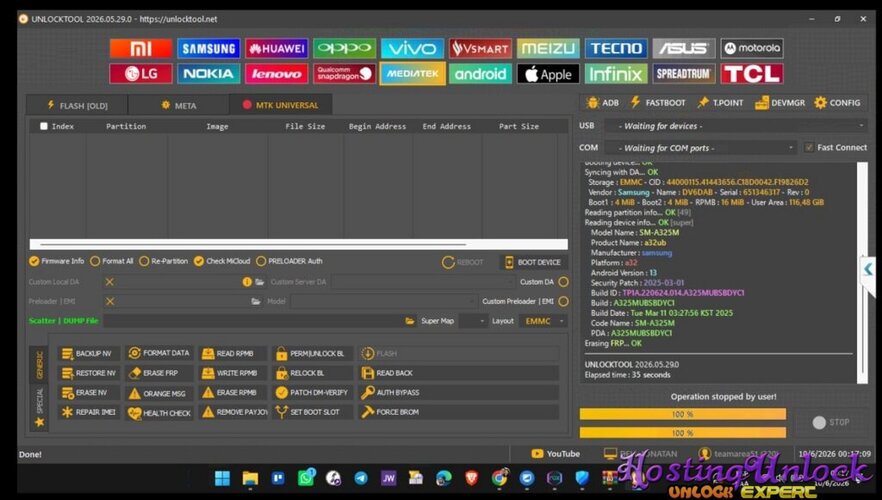Browse for a Scatter file folder icon
The image size is (882, 500).
pos(410,321)
